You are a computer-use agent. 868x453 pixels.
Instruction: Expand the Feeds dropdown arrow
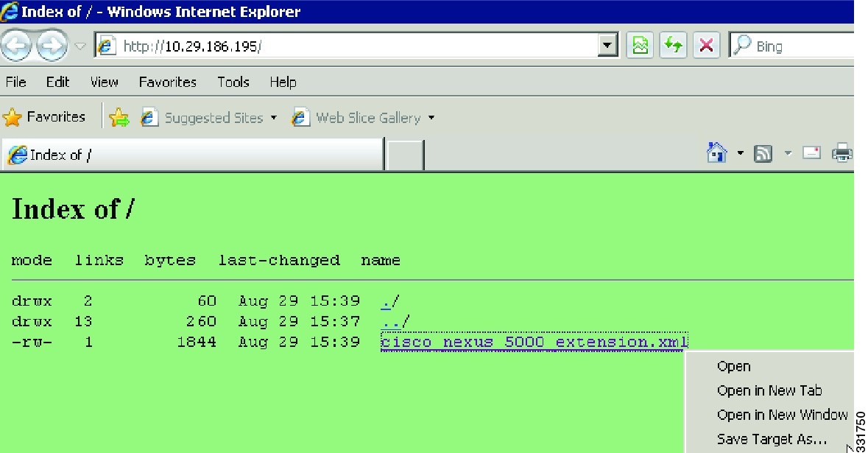click(788, 153)
